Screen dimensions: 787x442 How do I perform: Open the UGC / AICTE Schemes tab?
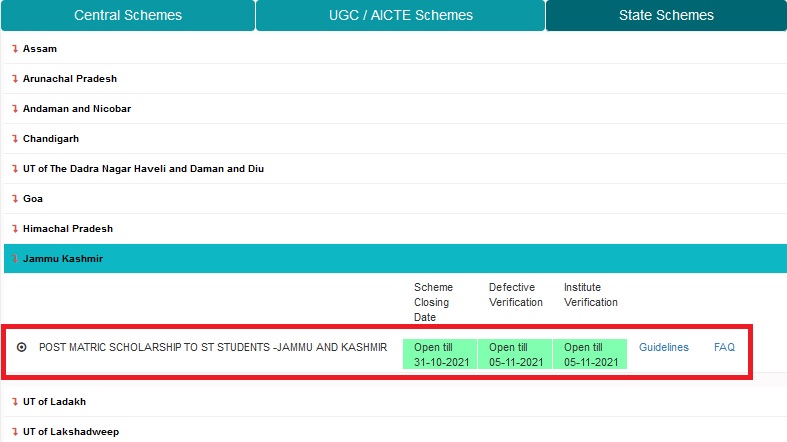401,16
